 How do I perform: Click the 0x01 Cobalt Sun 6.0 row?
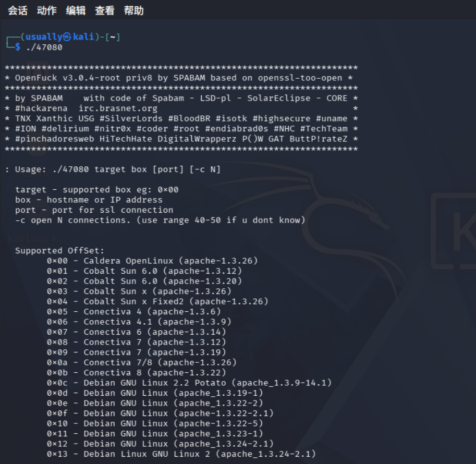pos(144,271)
